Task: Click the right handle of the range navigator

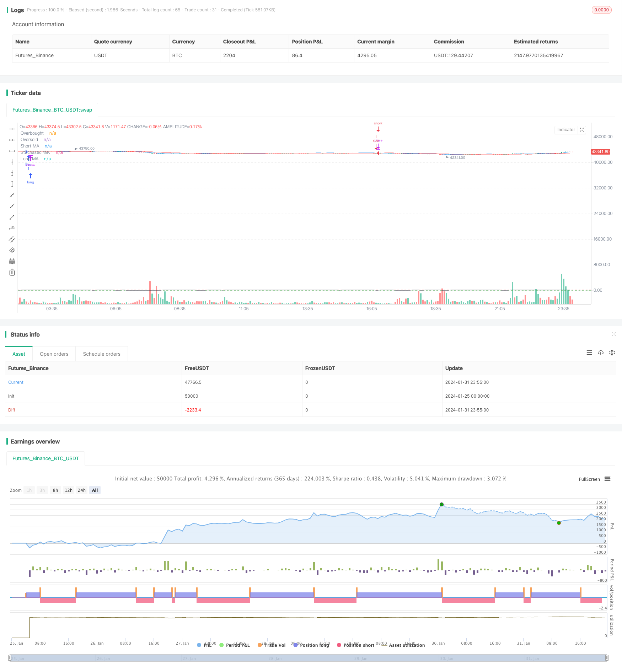Action: pos(607,658)
